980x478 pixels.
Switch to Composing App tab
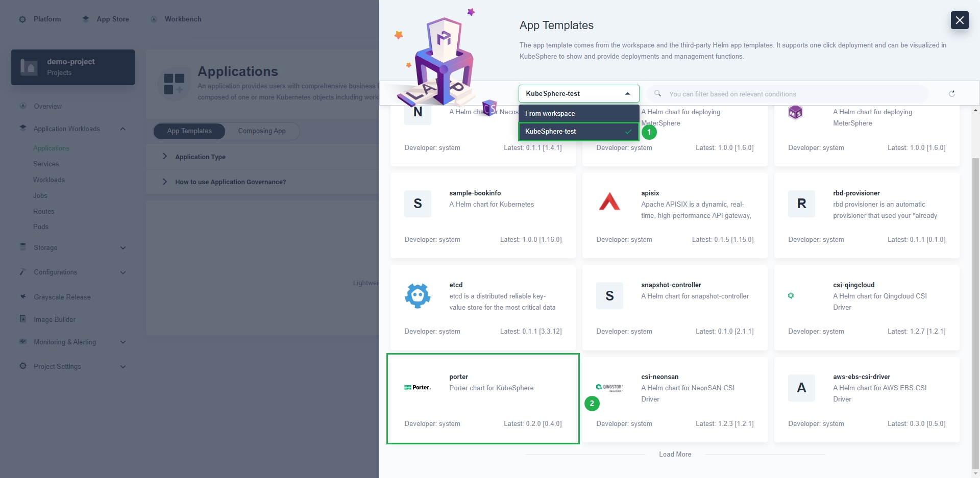[x=262, y=131]
